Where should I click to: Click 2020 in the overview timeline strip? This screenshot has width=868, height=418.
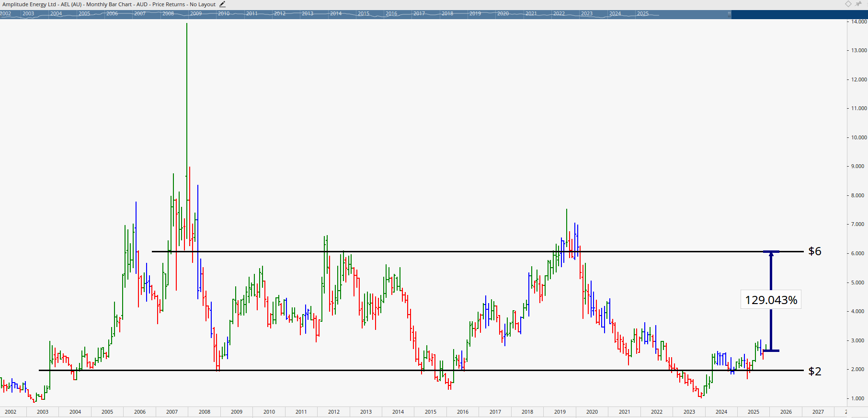pos(503,14)
